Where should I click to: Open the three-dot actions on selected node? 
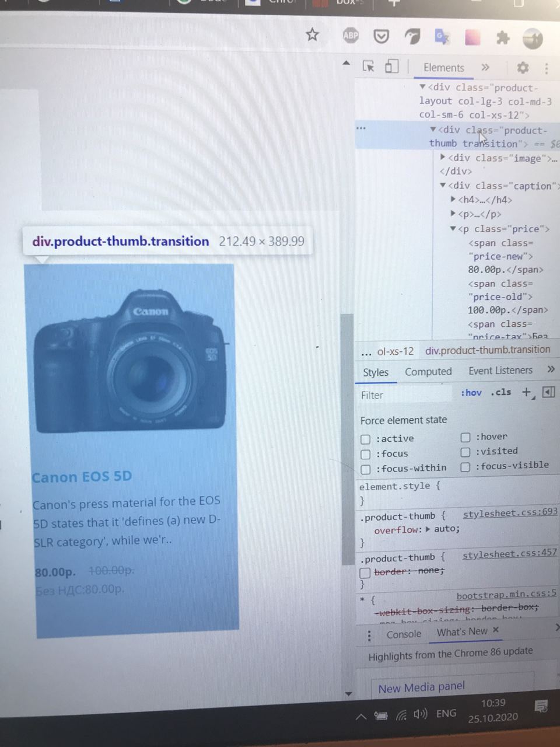click(361, 128)
